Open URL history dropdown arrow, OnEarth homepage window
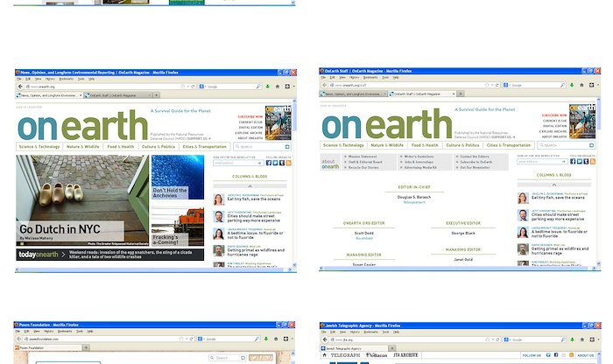The width and height of the screenshot is (613, 364). [x=188, y=87]
